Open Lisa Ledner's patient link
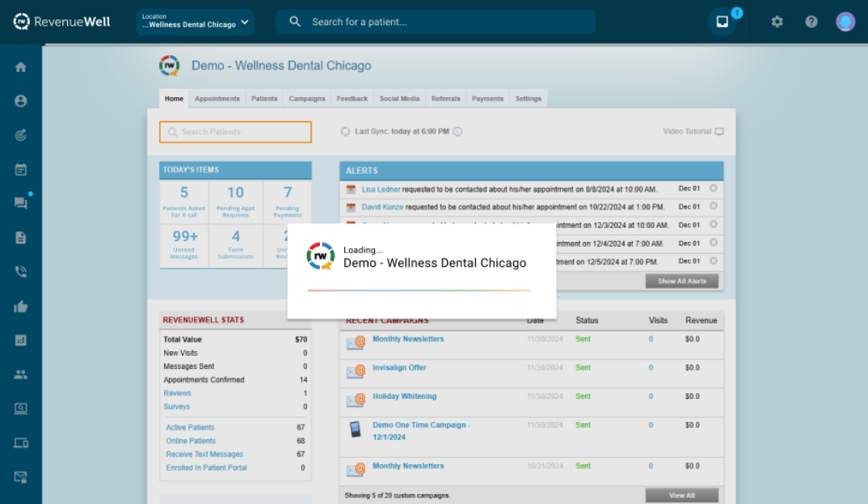 381,189
